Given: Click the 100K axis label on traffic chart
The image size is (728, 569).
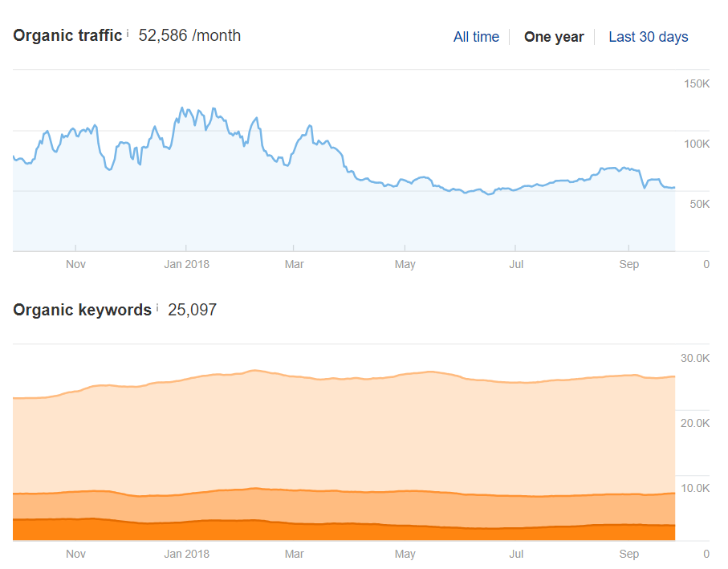Looking at the screenshot, I should 697,144.
